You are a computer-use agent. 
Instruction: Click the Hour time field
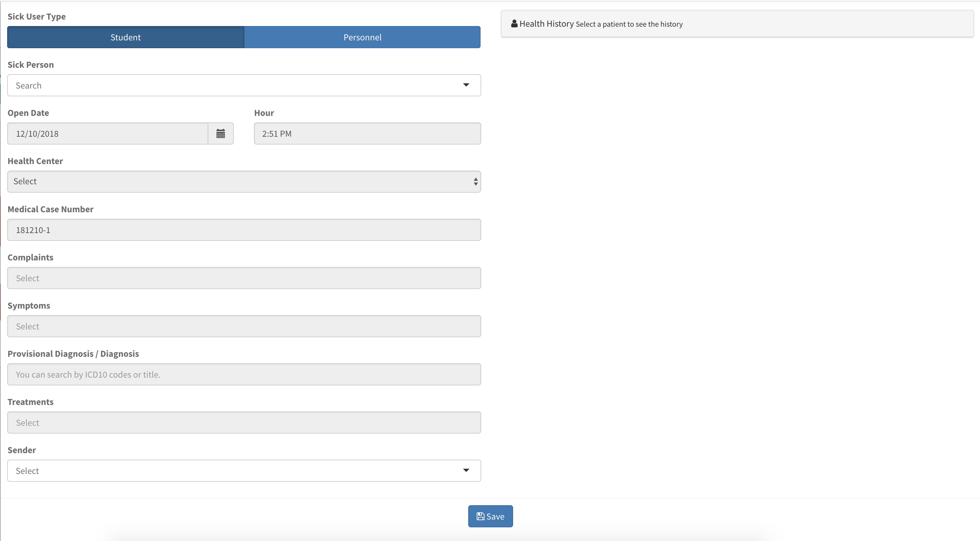(367, 133)
